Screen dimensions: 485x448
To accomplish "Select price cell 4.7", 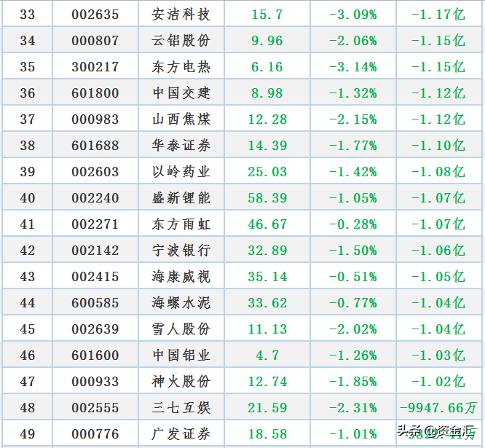I will coord(267,355).
